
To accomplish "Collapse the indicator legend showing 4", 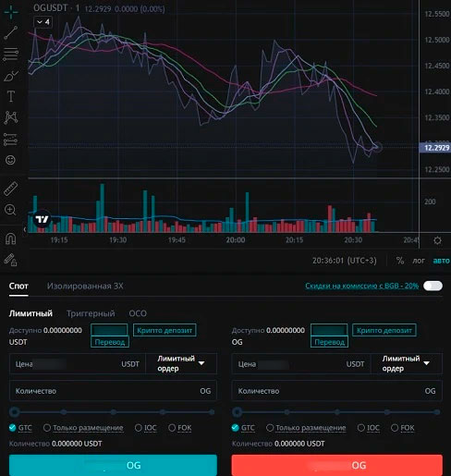I will [43, 22].
